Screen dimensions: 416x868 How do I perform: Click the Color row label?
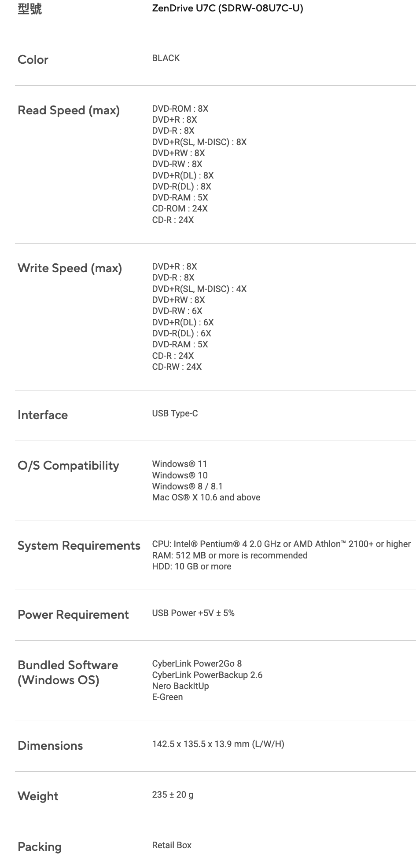(33, 60)
